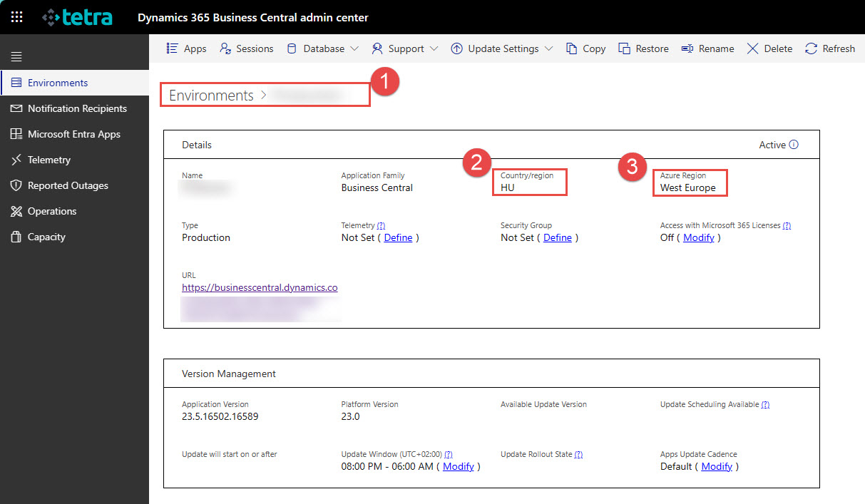Screen dimensions: 865x504
Task: Click the Environments breadcrumb link
Action: pos(211,96)
